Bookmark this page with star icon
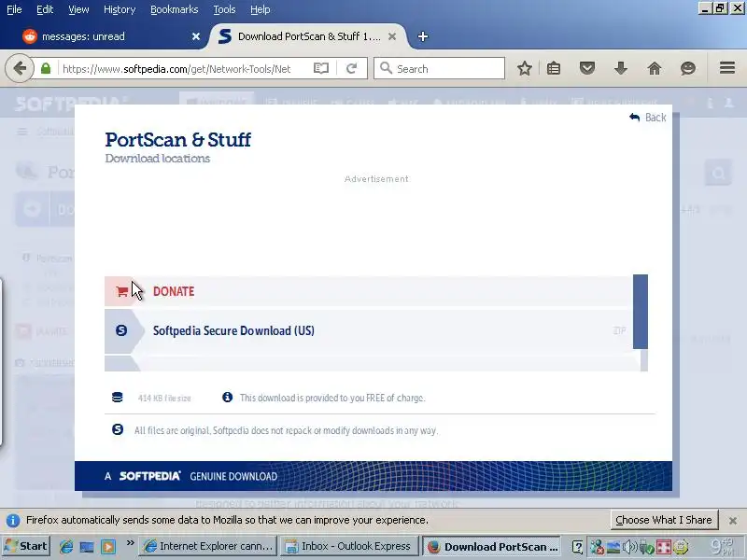The image size is (747, 560). [525, 68]
